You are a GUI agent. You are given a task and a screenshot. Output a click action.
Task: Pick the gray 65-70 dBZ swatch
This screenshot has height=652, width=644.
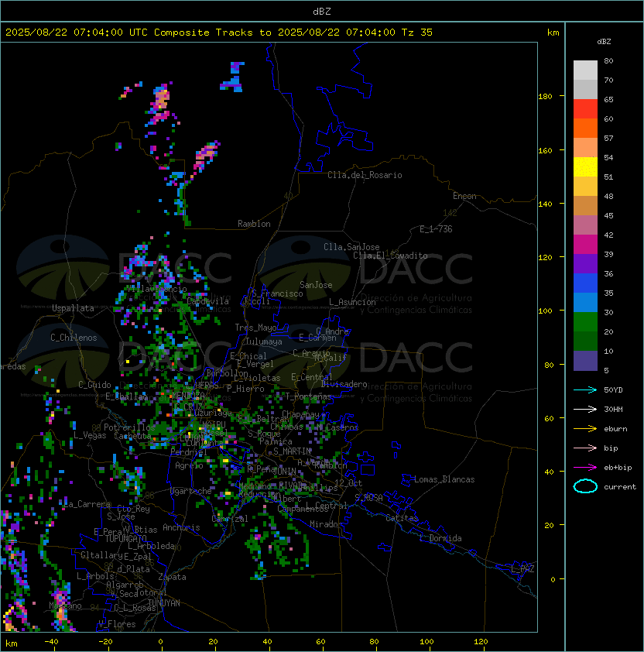coord(585,89)
